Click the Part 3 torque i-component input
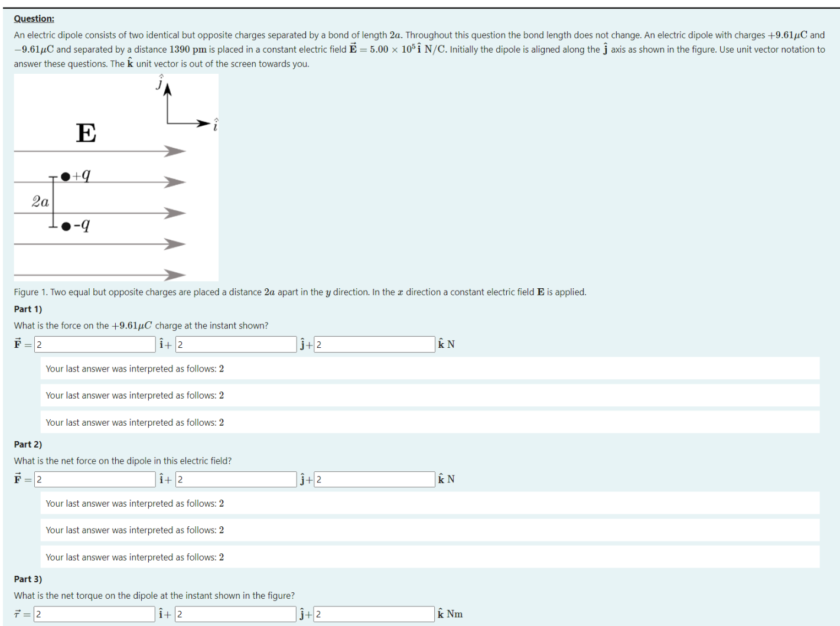Viewport: 840px width, 626px height. [x=95, y=614]
